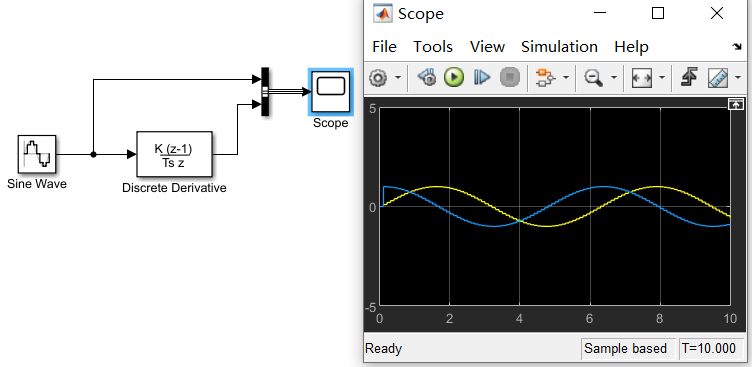752x367 pixels.
Task: Expand axis scaling dropdown arrow
Action: click(x=662, y=77)
